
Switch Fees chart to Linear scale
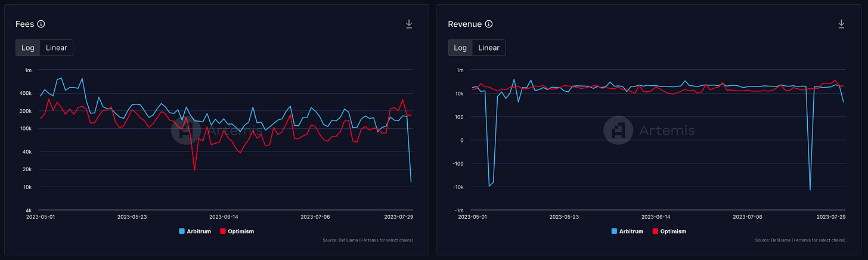(57, 48)
